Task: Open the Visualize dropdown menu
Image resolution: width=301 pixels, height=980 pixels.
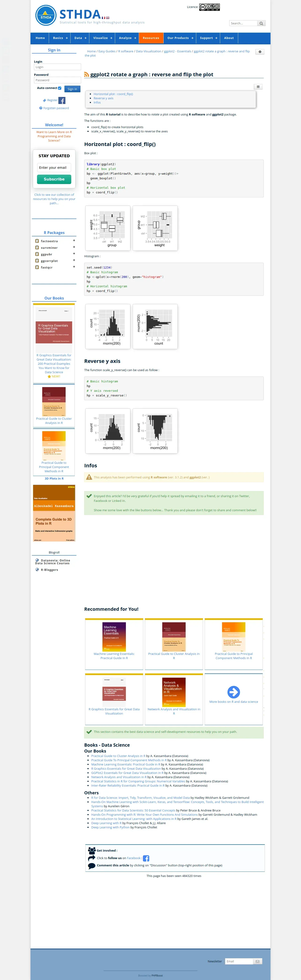Action: [103, 38]
